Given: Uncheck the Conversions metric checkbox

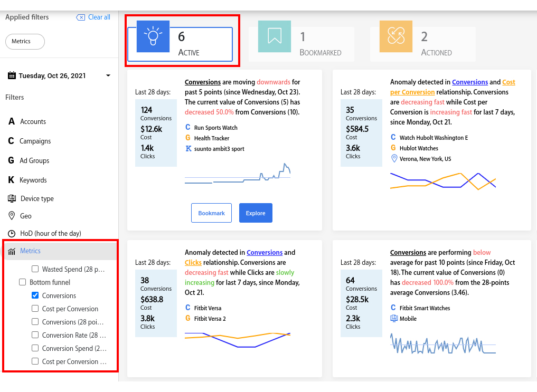Looking at the screenshot, I should (x=35, y=295).
